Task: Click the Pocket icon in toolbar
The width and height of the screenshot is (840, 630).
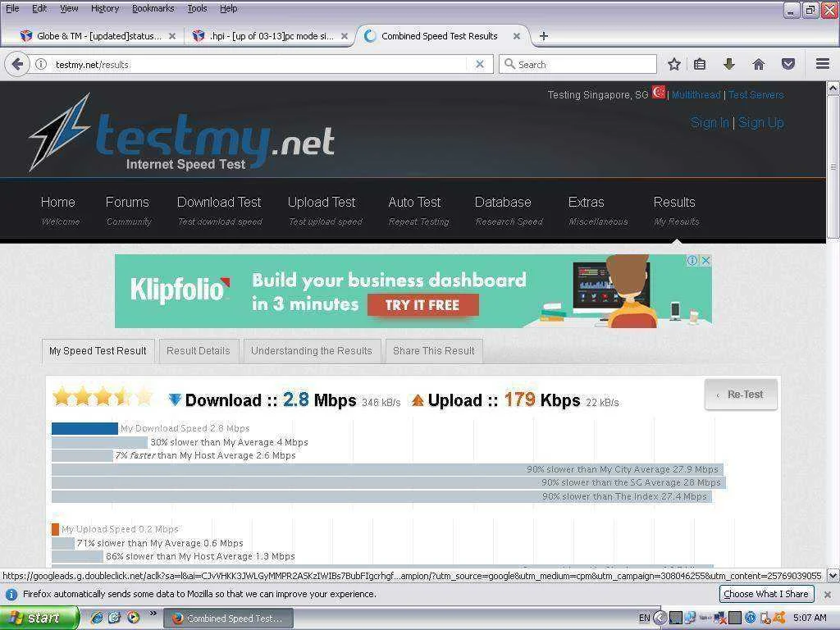Action: (788, 64)
